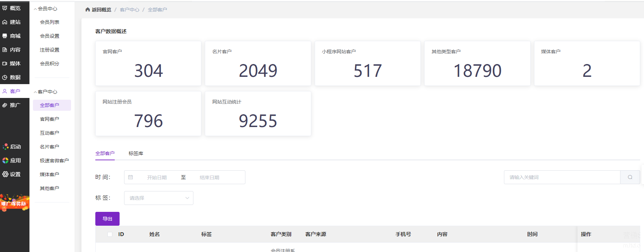
Task: Focus the 请输入关键词 keyword search box
Action: (x=562, y=177)
